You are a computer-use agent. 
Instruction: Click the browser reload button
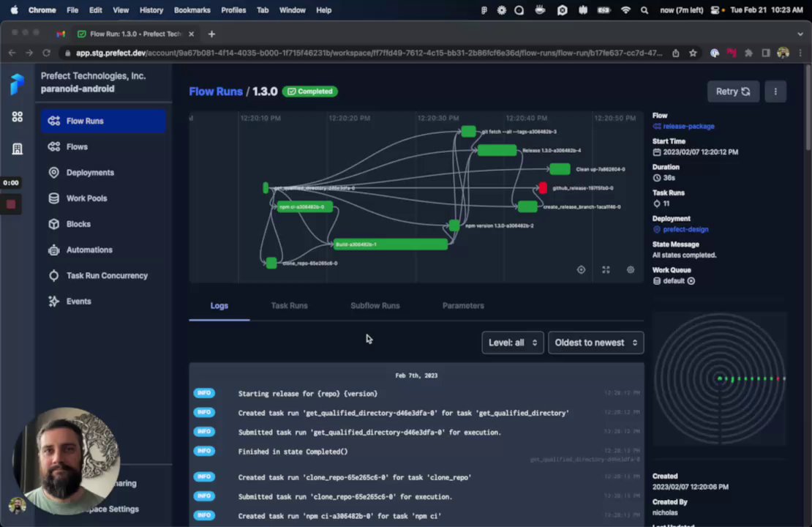coord(47,53)
